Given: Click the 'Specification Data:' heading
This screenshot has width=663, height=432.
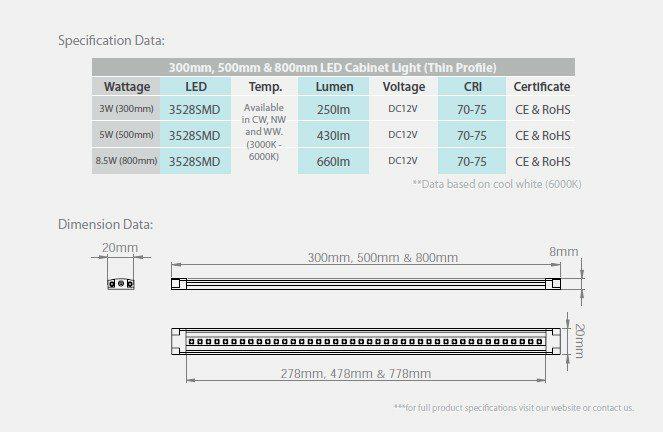Looking at the screenshot, I should tap(111, 41).
